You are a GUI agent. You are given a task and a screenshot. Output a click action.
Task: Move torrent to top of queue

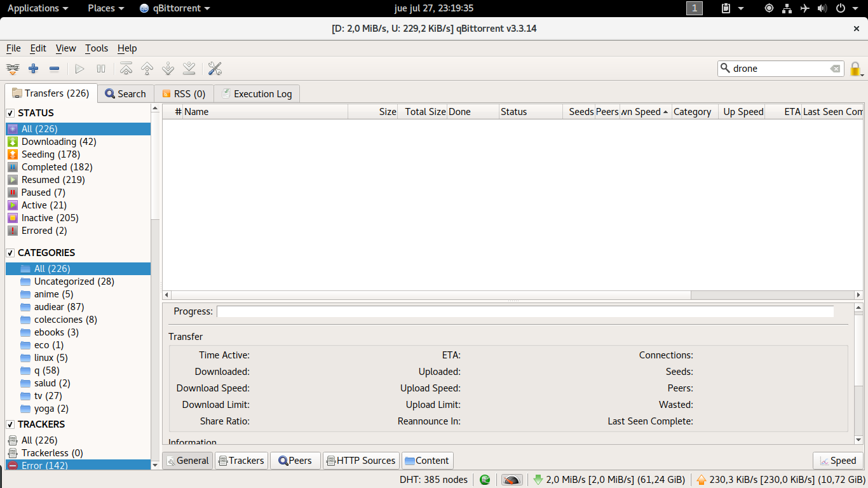click(x=125, y=69)
